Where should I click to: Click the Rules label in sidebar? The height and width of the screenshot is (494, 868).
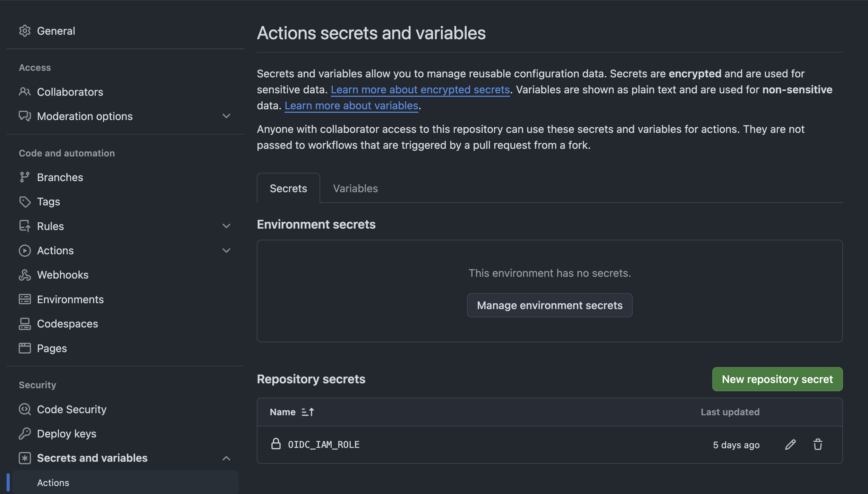[x=50, y=226]
